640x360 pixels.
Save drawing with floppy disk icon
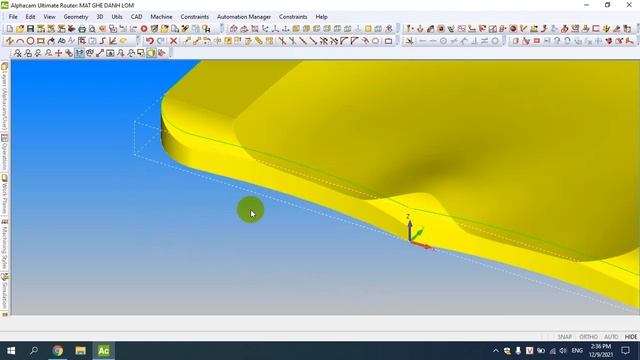tap(30, 29)
